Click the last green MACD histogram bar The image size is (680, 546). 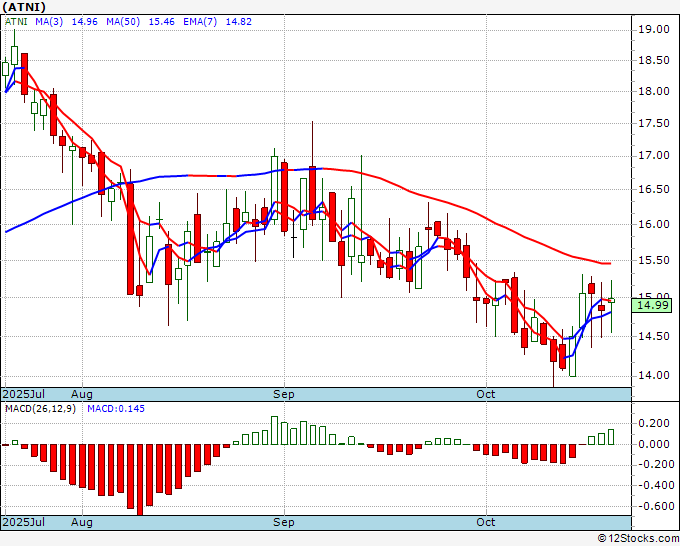[611, 437]
